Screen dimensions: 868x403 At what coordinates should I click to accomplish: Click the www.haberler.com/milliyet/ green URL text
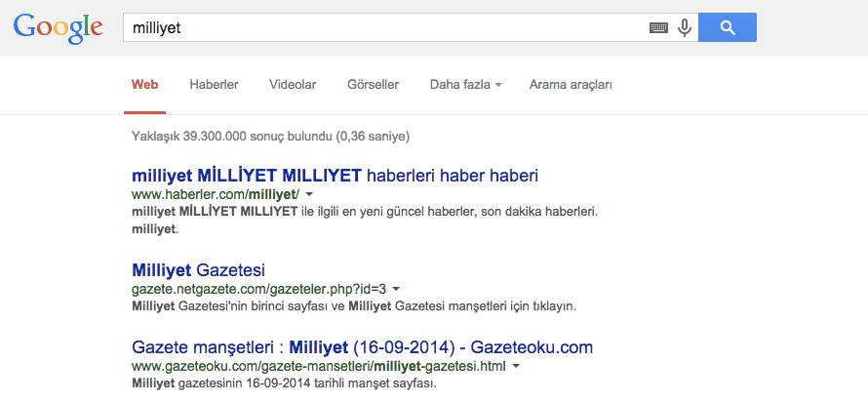pyautogui.click(x=216, y=194)
